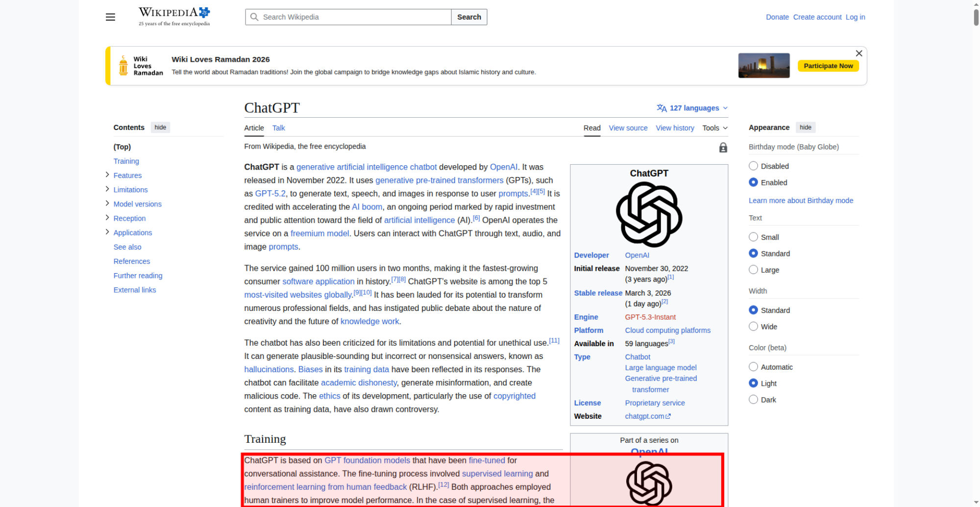The height and width of the screenshot is (507, 980).
Task: Click the OpenAI logo in the infobox
Action: pos(649,214)
